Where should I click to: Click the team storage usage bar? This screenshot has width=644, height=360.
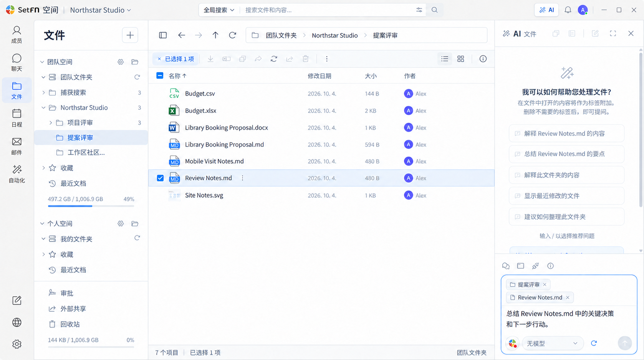pyautogui.click(x=91, y=206)
